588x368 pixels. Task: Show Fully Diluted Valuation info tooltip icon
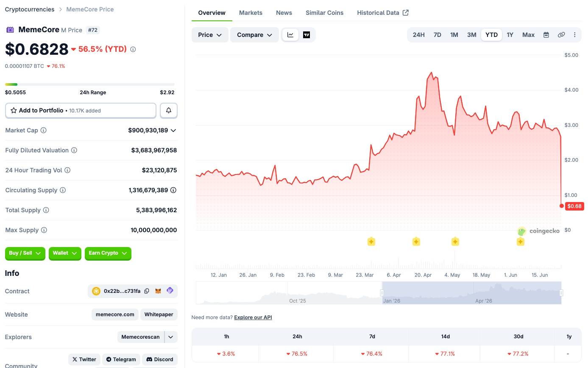coord(74,150)
